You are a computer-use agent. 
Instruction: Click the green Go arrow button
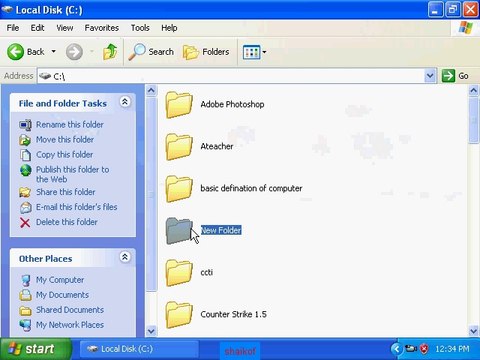[x=448, y=76]
